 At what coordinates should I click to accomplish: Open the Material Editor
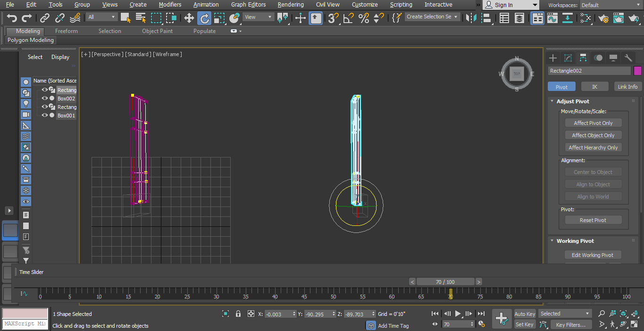click(x=586, y=18)
